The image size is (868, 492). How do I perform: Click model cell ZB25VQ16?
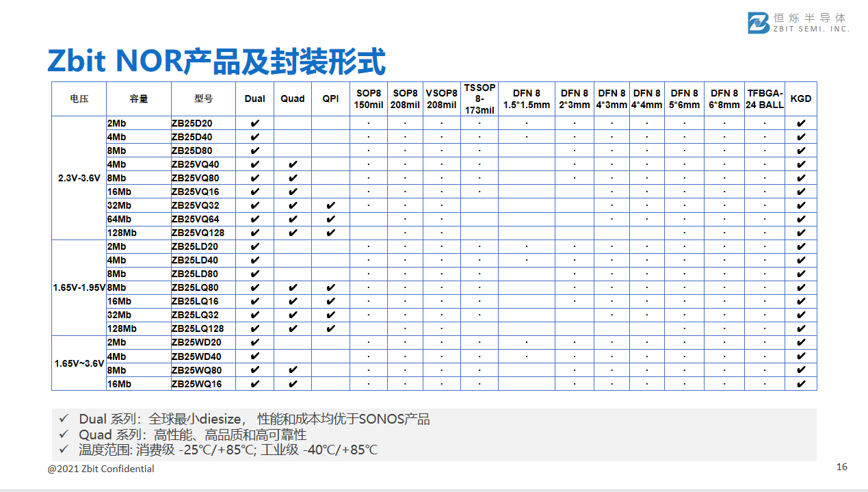coord(204,192)
